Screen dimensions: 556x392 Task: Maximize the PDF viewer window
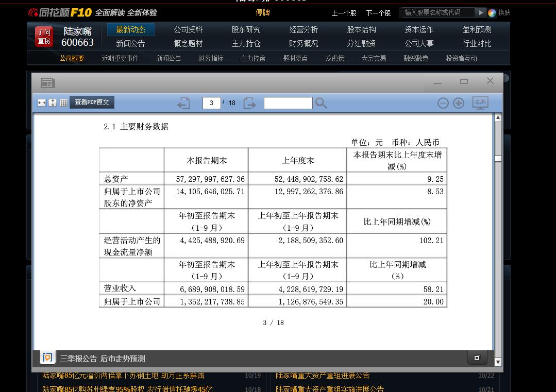click(x=464, y=81)
